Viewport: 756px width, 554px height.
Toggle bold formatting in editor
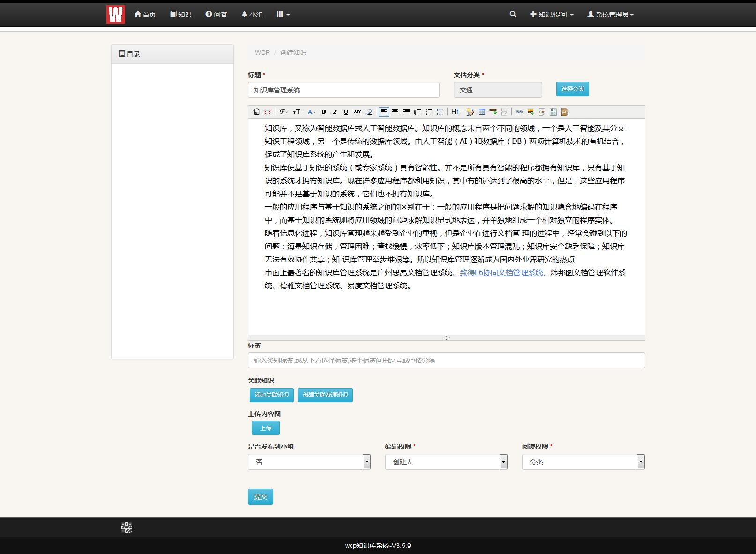[x=323, y=112]
